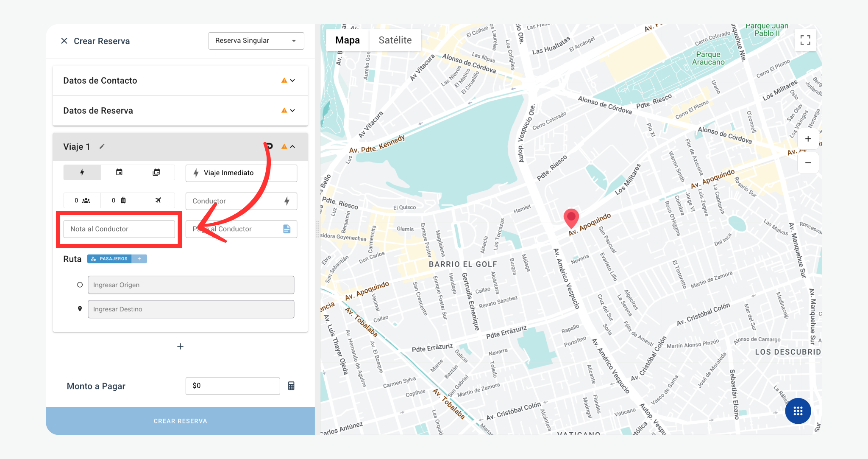Click the warning icon in Datos de Contacto
868x459 pixels.
pos(284,81)
